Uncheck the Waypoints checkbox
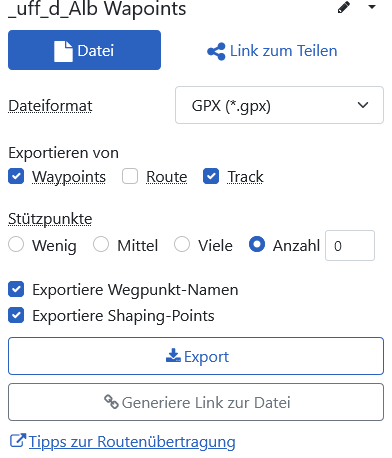 pos(16,176)
